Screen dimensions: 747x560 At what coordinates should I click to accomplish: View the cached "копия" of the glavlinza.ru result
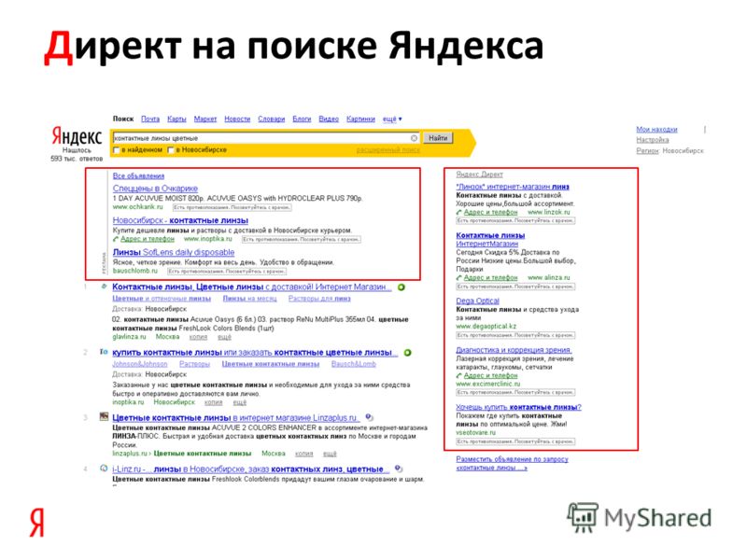pyautogui.click(x=198, y=337)
